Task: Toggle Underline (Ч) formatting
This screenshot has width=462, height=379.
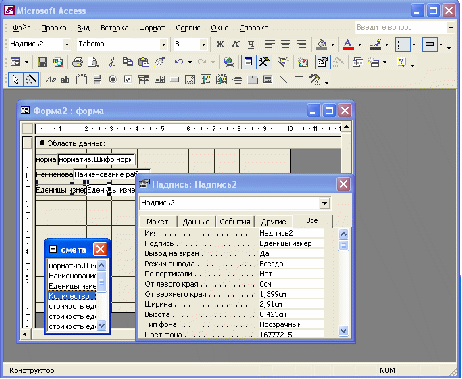Action: 251,44
